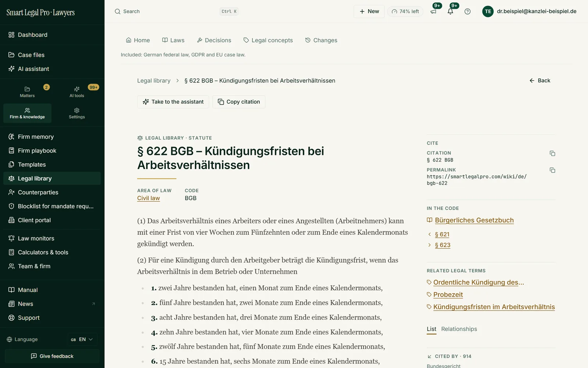Open Firm memory
The width and height of the screenshot is (588, 368).
52,137
